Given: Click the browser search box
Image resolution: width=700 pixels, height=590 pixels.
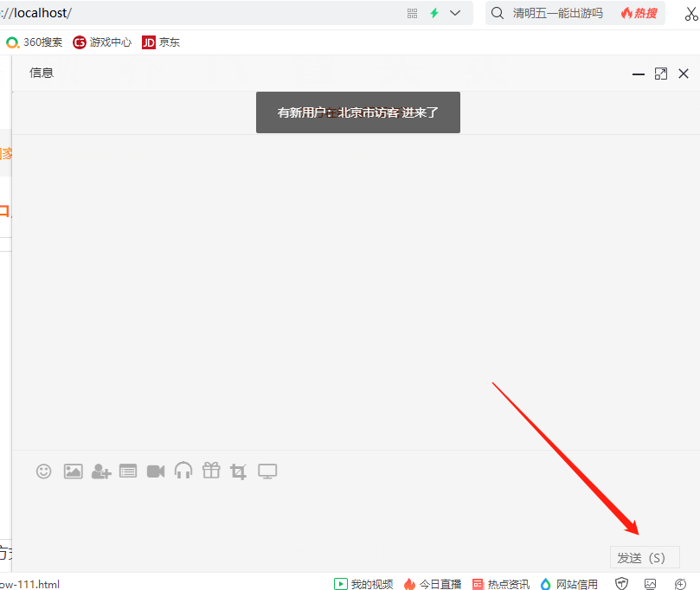Looking at the screenshot, I should point(557,13).
